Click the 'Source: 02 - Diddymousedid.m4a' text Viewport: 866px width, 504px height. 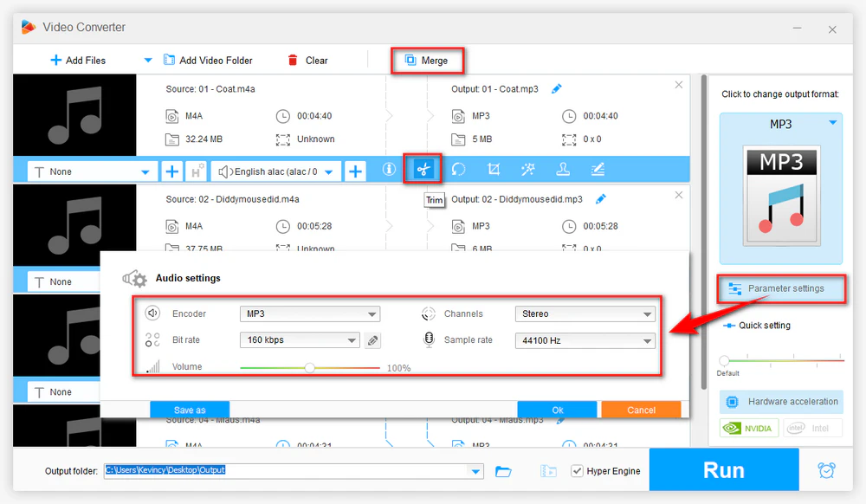[x=232, y=199]
